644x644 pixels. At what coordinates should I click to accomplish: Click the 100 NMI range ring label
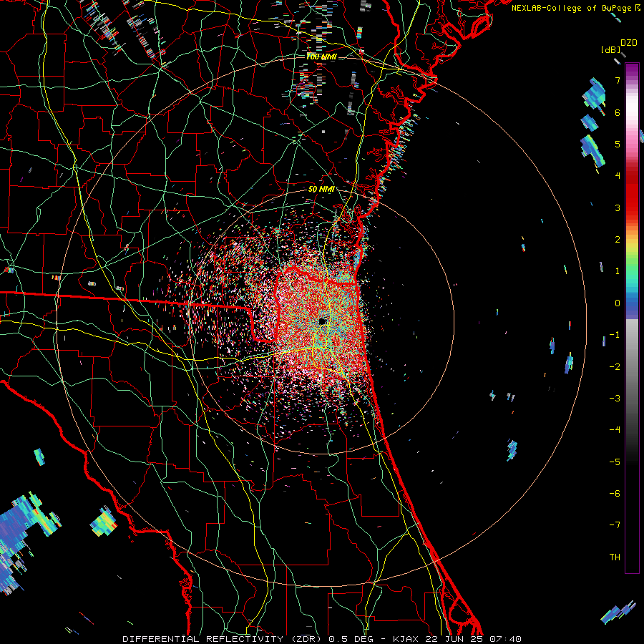point(321,57)
